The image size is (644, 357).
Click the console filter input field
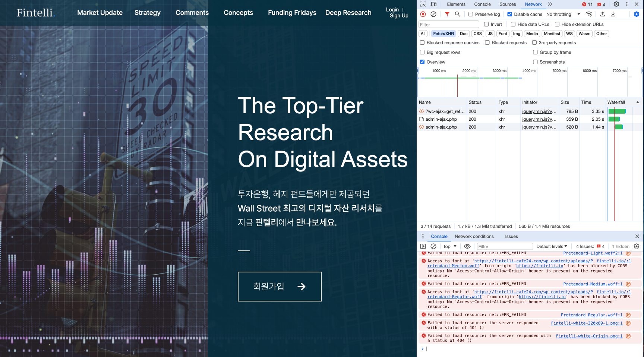click(505, 246)
